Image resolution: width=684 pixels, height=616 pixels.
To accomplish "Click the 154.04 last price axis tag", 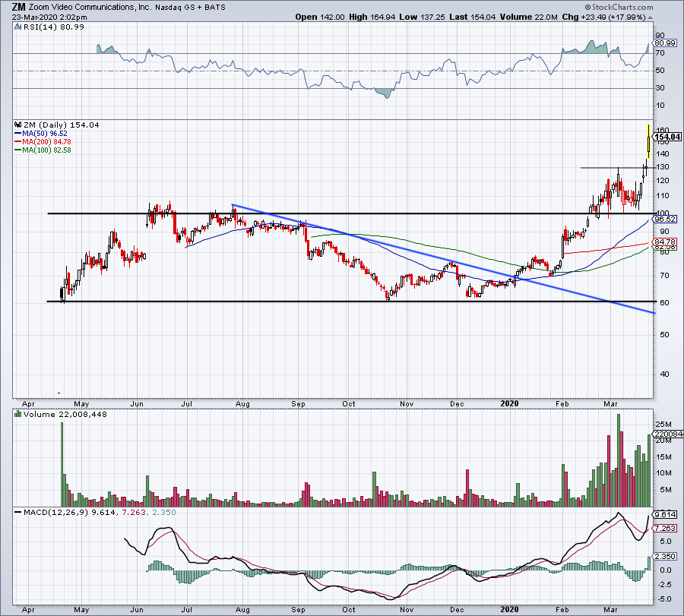I will [667, 137].
